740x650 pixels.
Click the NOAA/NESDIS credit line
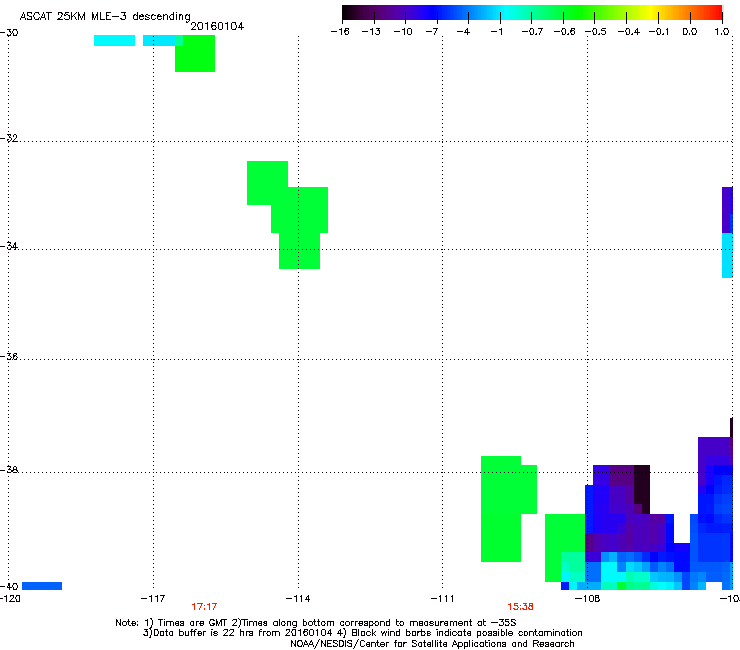pyautogui.click(x=432, y=644)
